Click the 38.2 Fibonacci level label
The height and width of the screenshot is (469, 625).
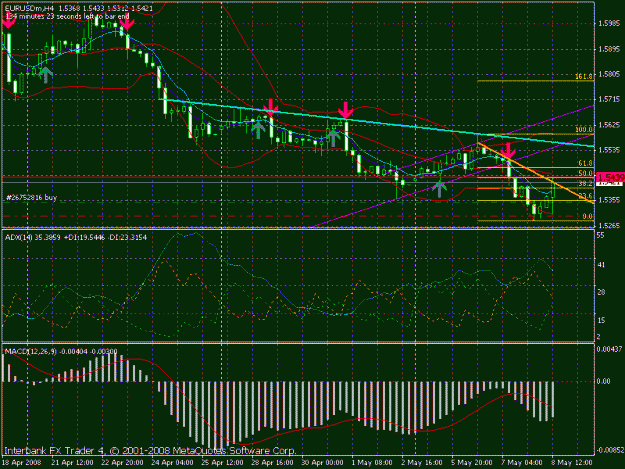585,183
